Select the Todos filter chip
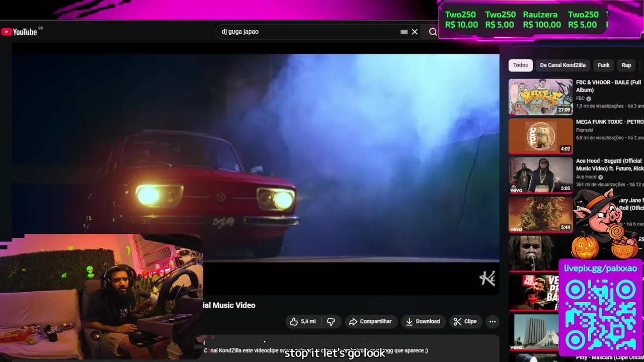This screenshot has width=644, height=362. pyautogui.click(x=520, y=65)
